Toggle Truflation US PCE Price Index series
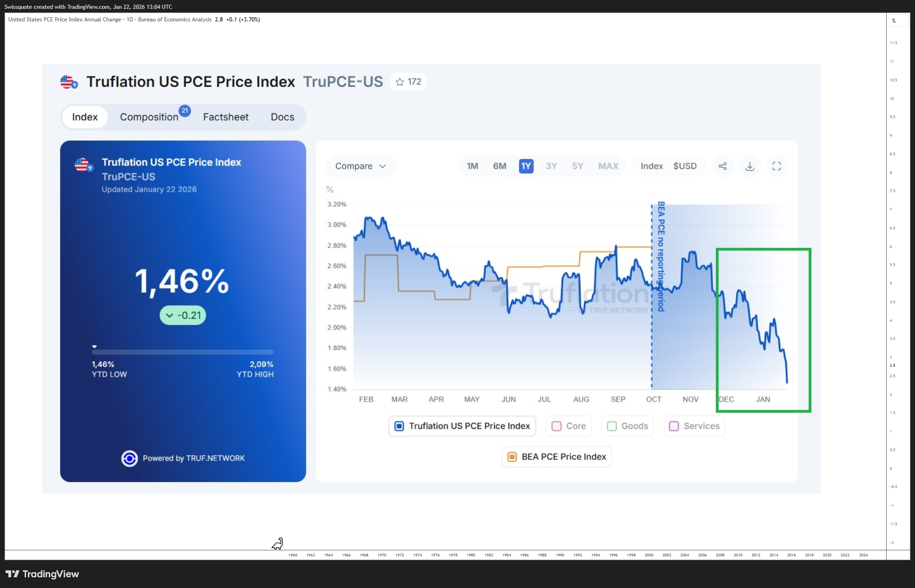Viewport: 915px width, 588px height. pos(462,426)
